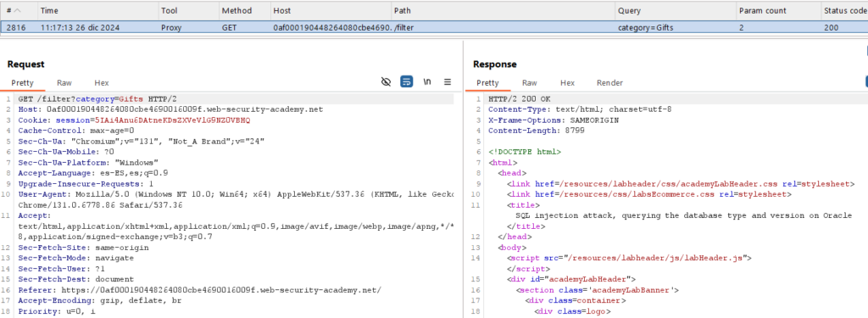Click the SQL injection attack title text
868x318 pixels.
point(684,215)
